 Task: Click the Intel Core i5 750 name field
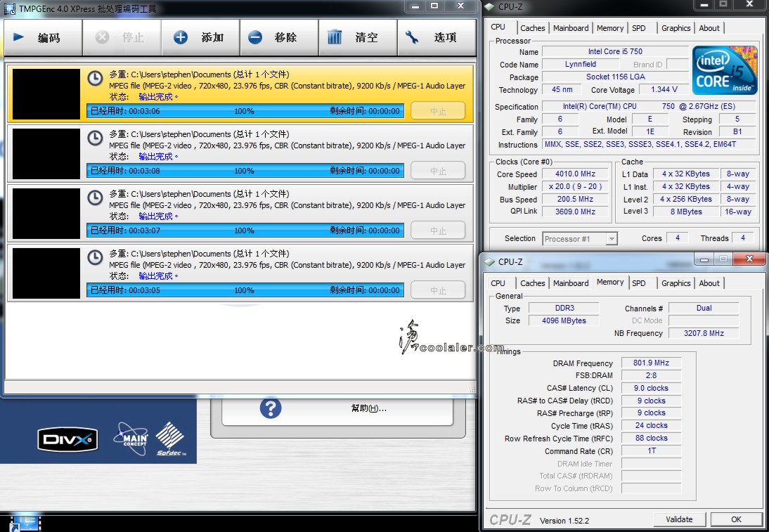click(615, 51)
